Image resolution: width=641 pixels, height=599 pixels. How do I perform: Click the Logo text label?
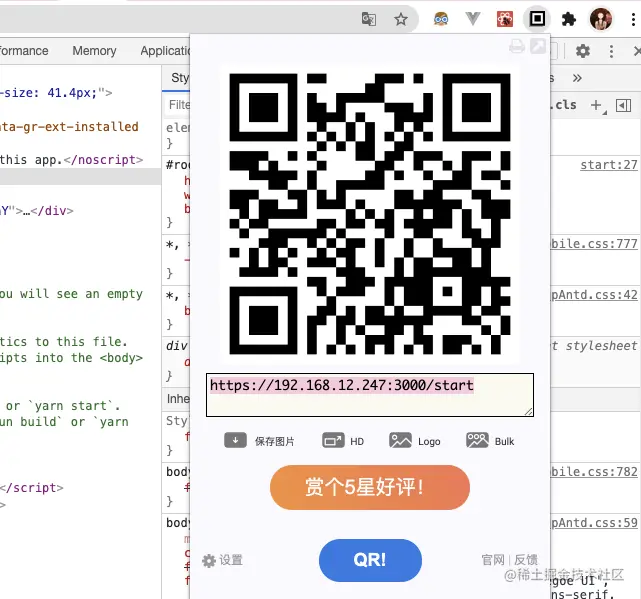pos(429,442)
